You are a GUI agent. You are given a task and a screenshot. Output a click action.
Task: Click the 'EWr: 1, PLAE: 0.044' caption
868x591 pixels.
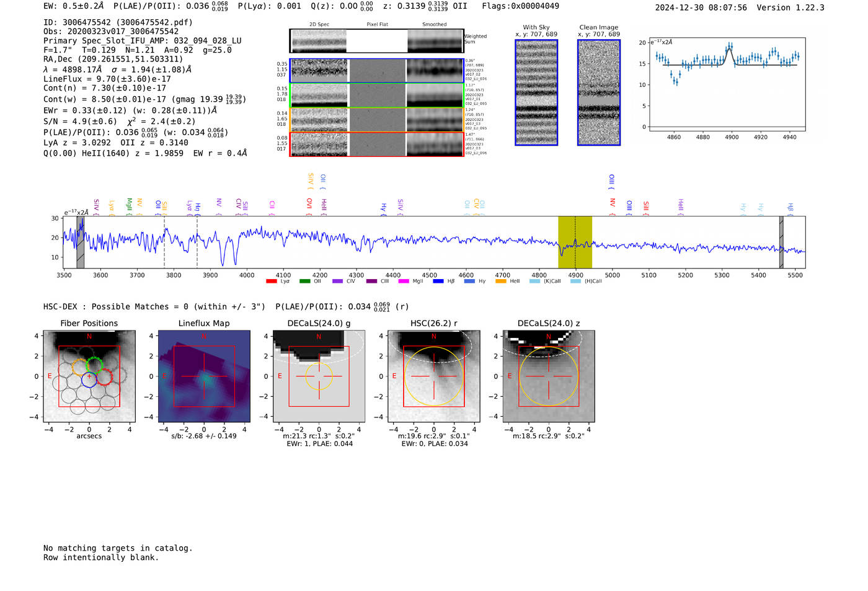coord(319,443)
